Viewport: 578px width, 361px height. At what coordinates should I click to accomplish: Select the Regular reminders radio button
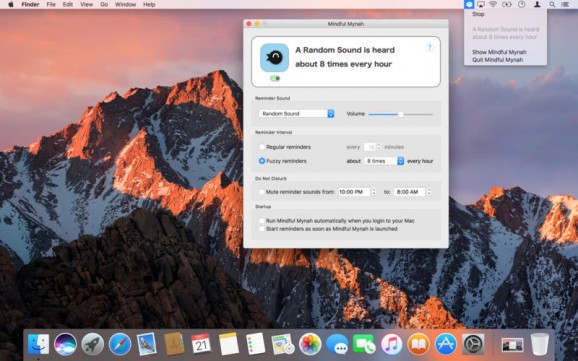[262, 147]
